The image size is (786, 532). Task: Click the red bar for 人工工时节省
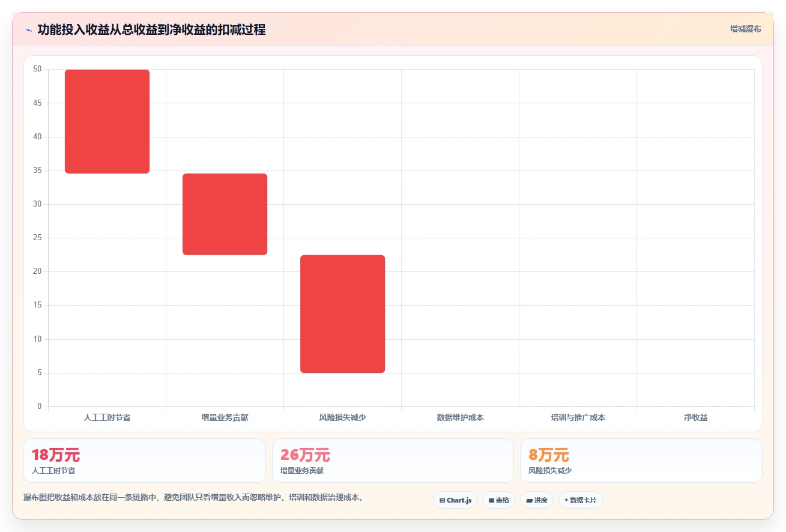(107, 121)
